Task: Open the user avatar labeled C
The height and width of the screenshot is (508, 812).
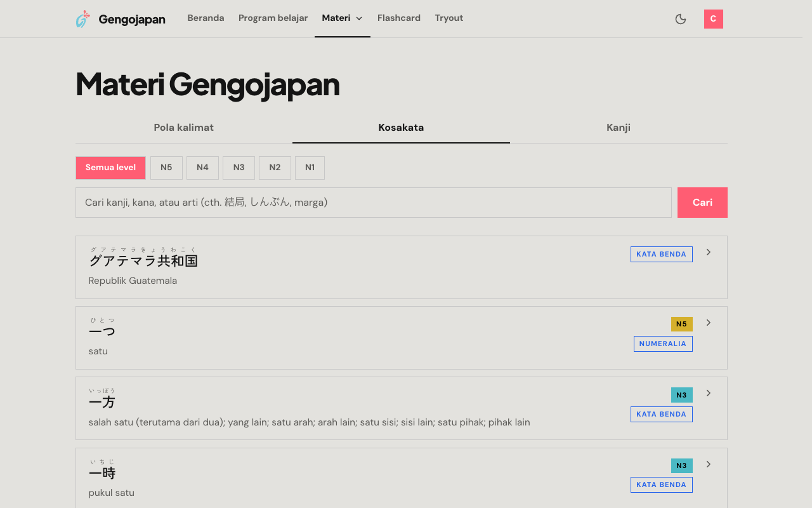Action: 714,19
